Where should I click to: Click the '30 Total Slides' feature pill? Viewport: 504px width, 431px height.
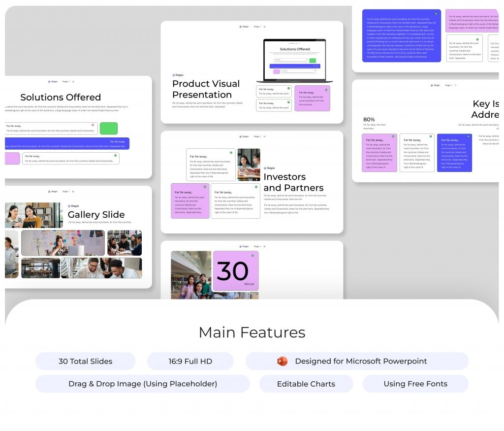86,361
